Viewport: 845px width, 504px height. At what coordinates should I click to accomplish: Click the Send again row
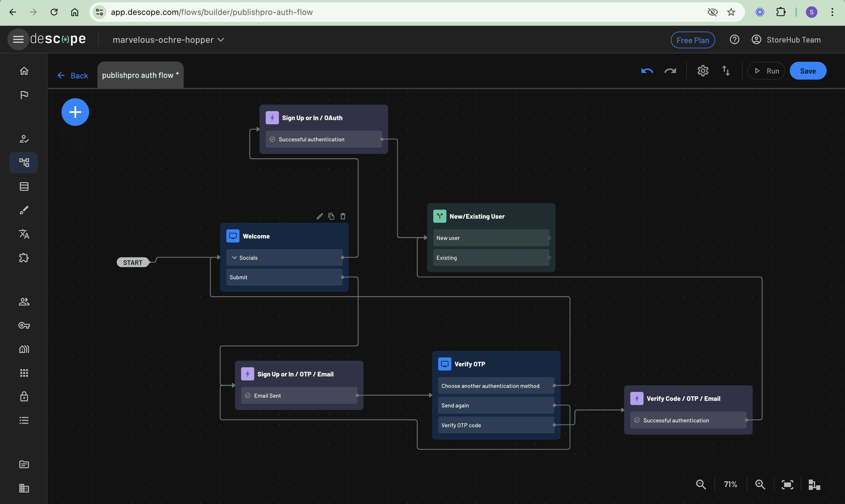click(x=496, y=405)
